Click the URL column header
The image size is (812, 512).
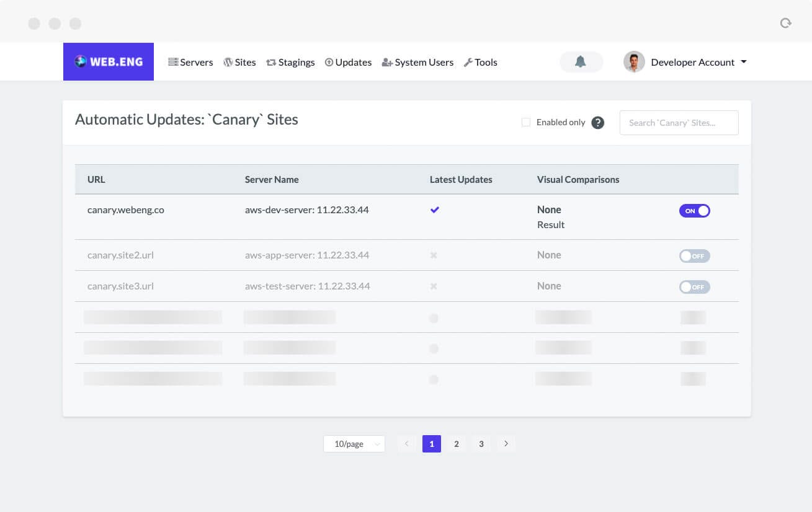click(x=96, y=180)
